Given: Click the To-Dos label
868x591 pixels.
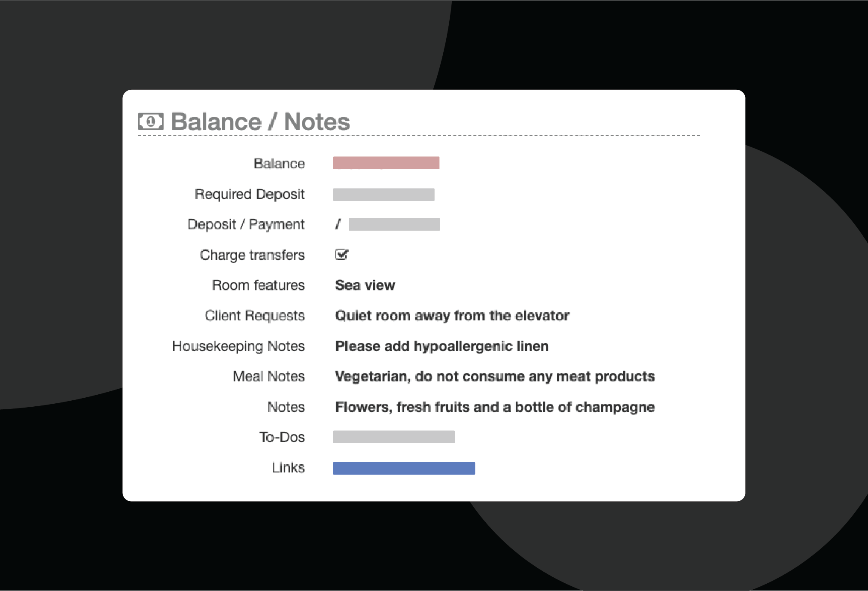Looking at the screenshot, I should 282,437.
